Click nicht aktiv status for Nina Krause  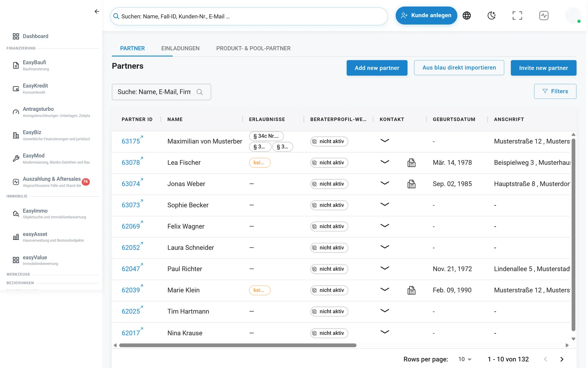(x=329, y=333)
